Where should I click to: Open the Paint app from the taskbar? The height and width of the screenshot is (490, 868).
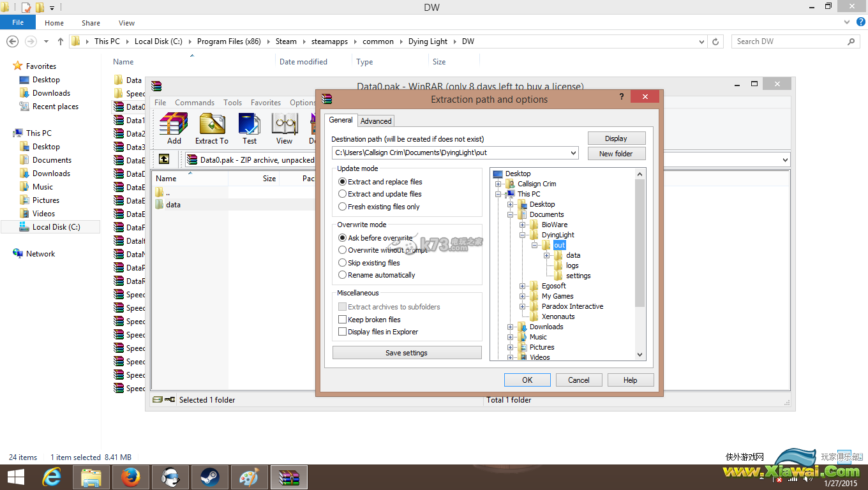[x=249, y=477]
